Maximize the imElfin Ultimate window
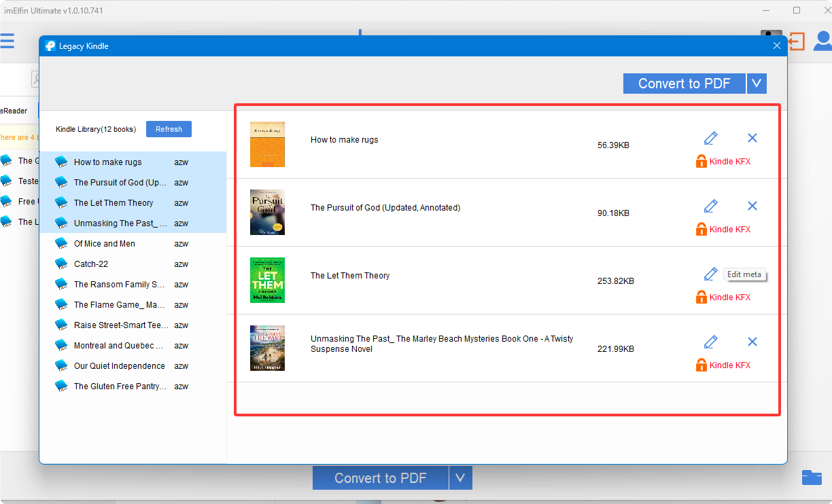 (797, 10)
